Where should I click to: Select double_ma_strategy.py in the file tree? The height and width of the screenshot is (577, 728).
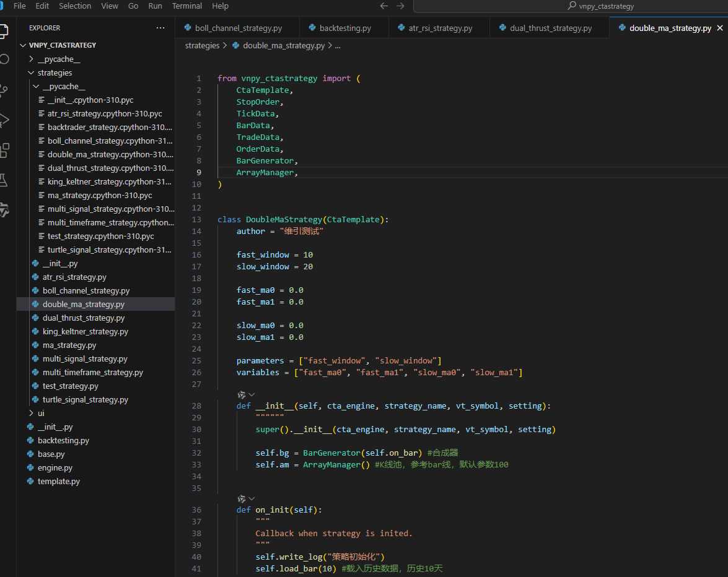[84, 304]
